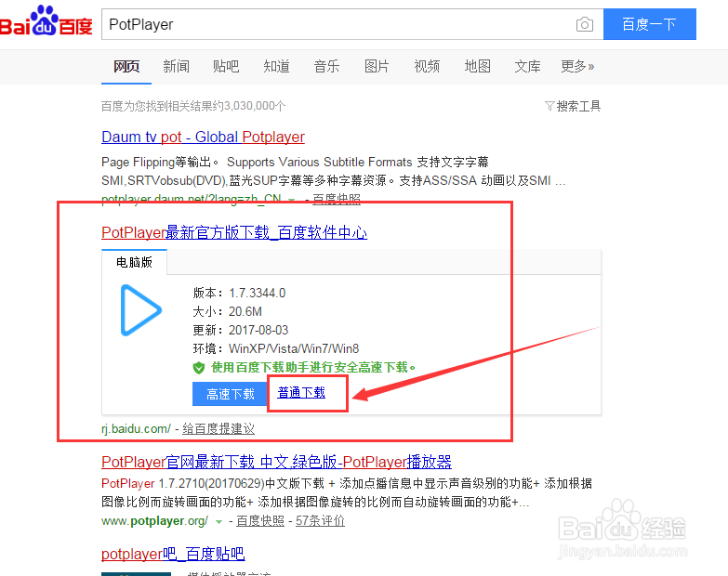The image size is (728, 576).
Task: Open the 地图 tab
Action: coord(477,66)
